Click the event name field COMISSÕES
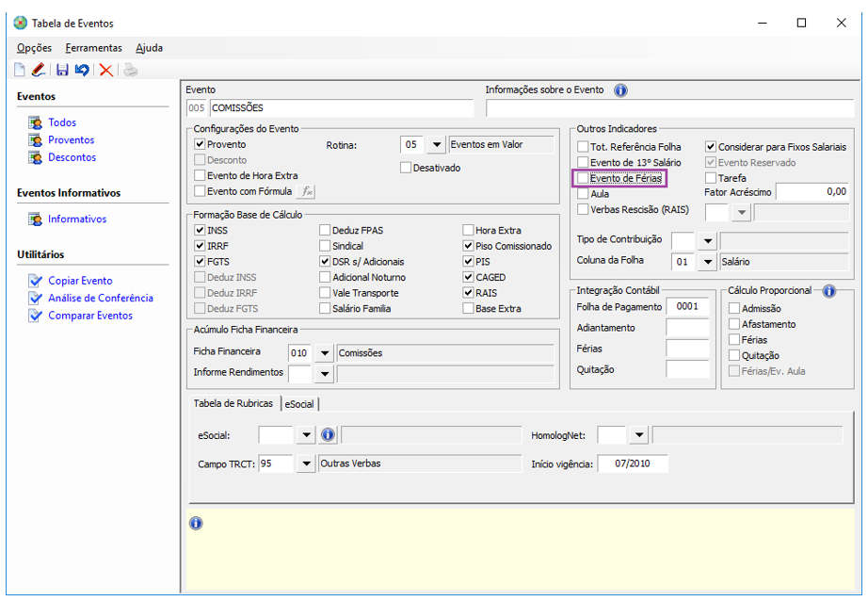 (x=342, y=108)
